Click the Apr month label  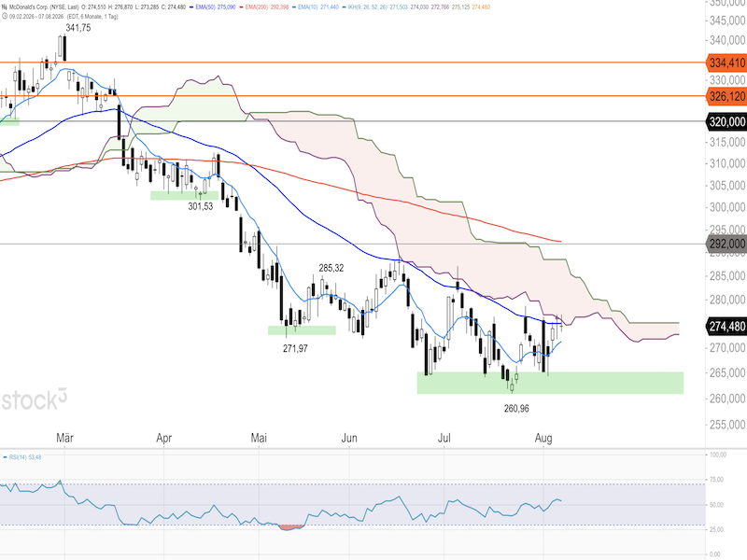(x=164, y=438)
